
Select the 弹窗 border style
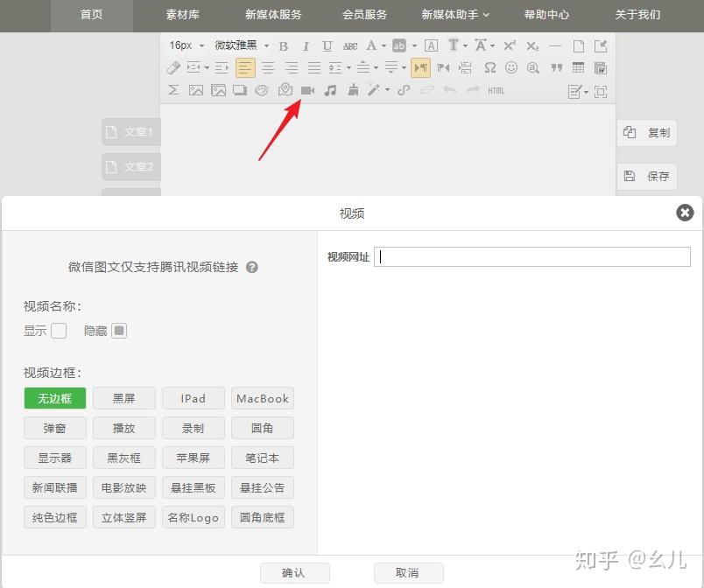(55, 428)
